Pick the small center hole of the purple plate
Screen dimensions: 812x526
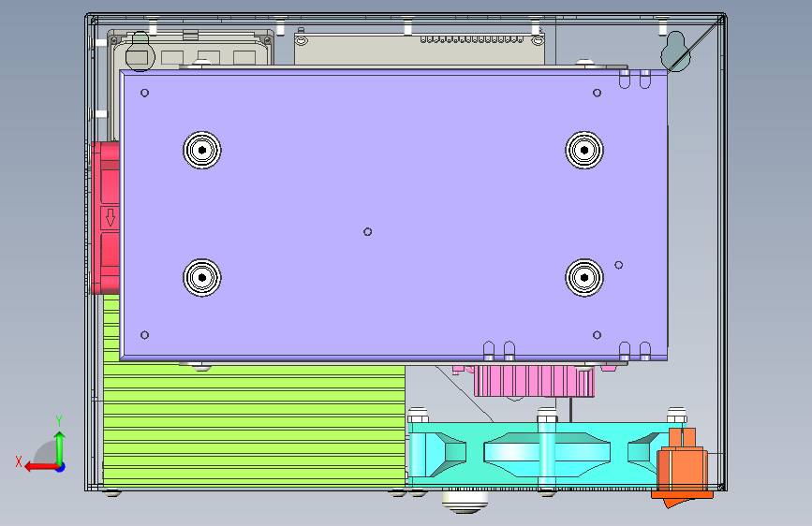click(x=368, y=231)
